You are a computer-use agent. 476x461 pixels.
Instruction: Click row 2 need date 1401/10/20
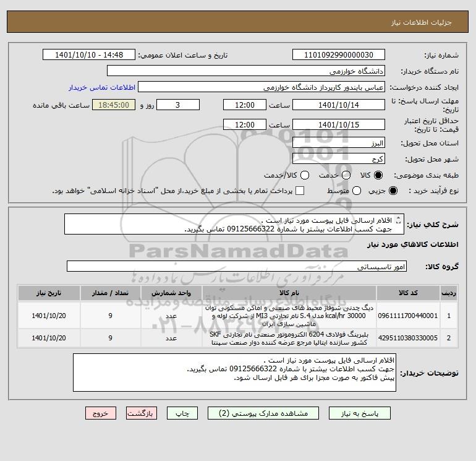(49, 338)
